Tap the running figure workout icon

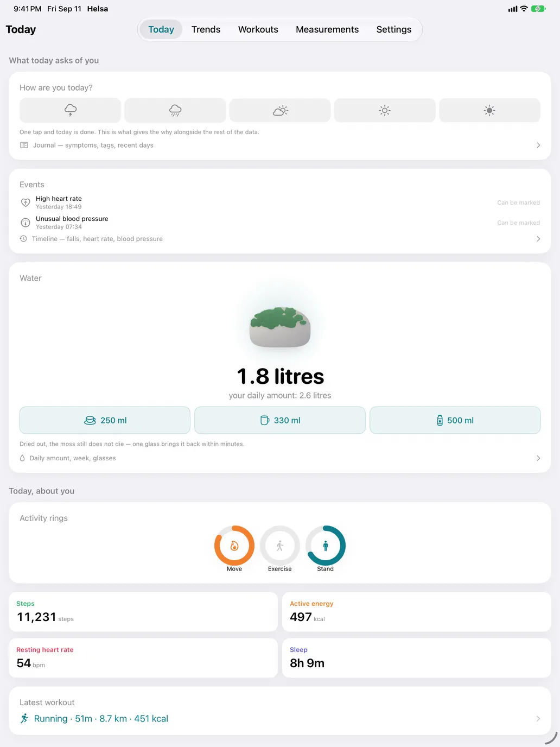[x=24, y=719]
